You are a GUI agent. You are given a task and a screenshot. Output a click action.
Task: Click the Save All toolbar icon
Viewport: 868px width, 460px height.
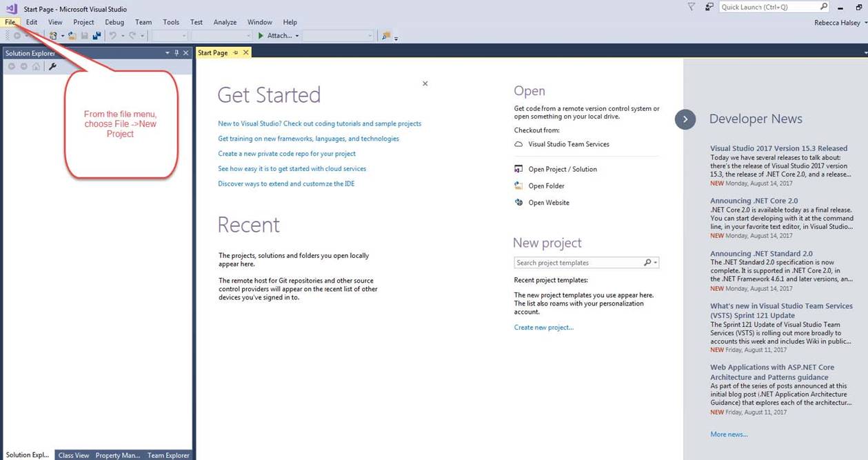[97, 36]
